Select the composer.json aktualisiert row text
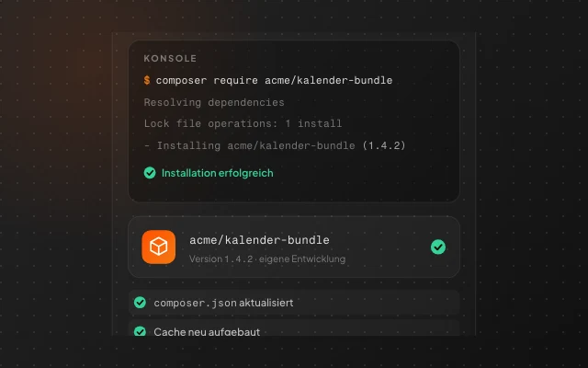Image resolution: width=588 pixels, height=368 pixels. (x=223, y=303)
